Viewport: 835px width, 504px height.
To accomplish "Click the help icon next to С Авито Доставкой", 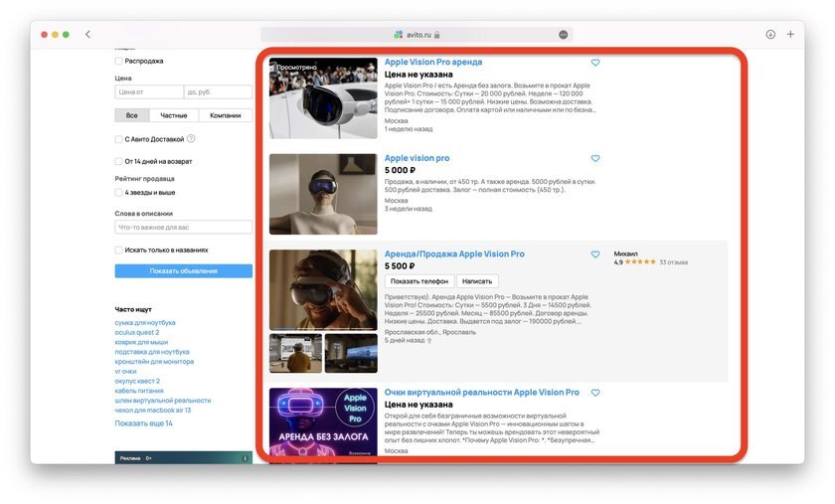I will pos(191,138).
